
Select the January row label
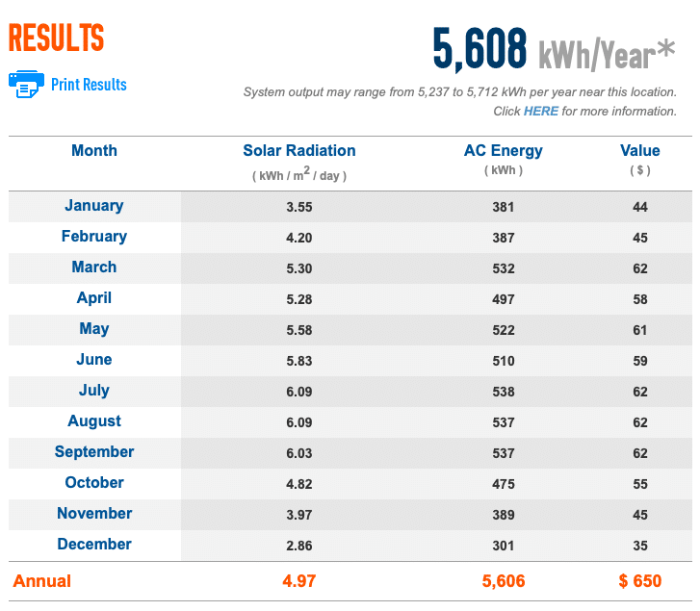tap(94, 205)
